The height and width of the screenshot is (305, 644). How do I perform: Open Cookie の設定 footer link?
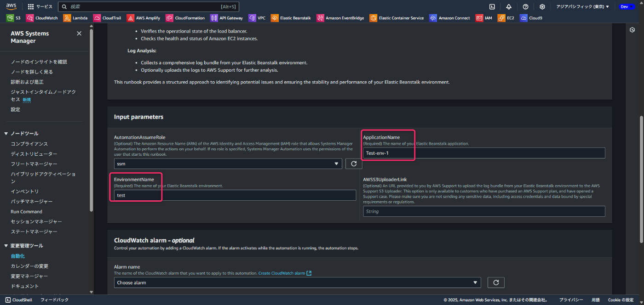click(621, 300)
